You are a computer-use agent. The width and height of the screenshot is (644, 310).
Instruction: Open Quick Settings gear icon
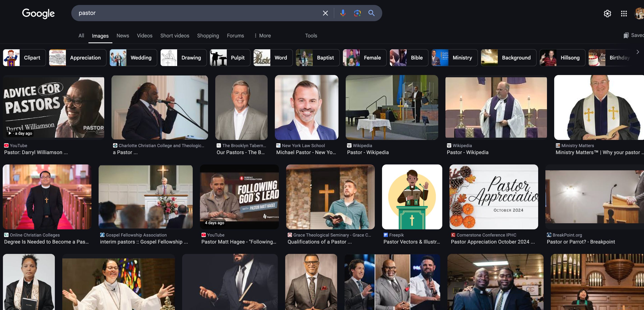click(x=607, y=14)
